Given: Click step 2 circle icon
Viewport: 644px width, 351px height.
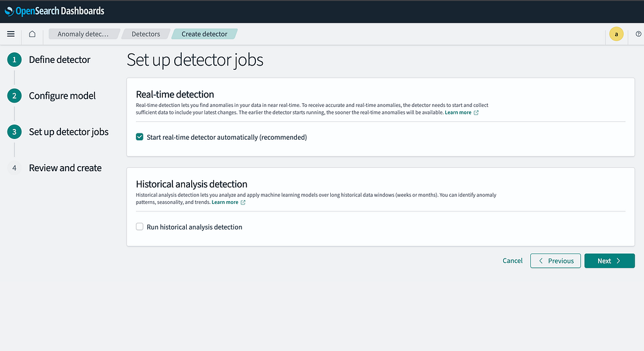Looking at the screenshot, I should 14,96.
